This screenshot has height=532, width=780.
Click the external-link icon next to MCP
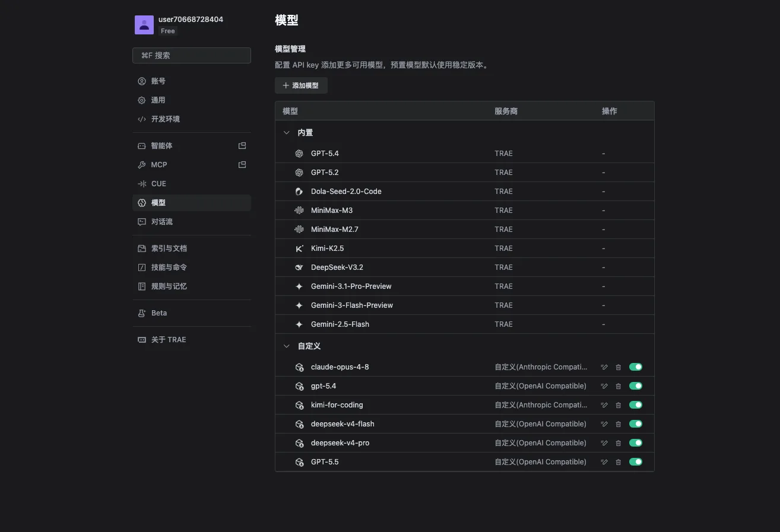(x=242, y=165)
